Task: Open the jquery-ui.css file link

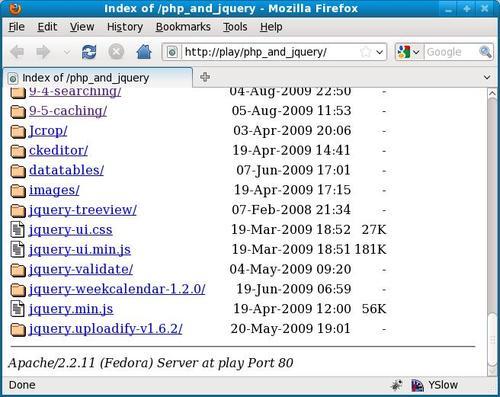Action: [71, 230]
